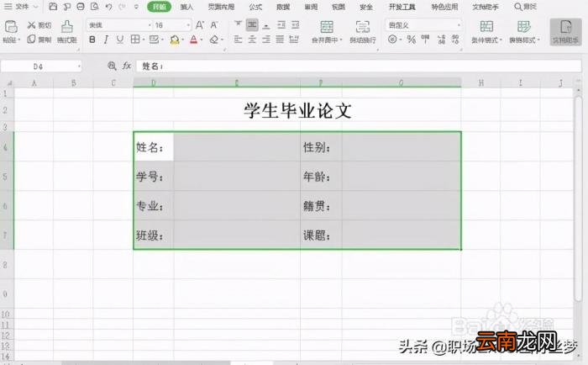Expand the paste options dropdown arrow

click(x=18, y=40)
